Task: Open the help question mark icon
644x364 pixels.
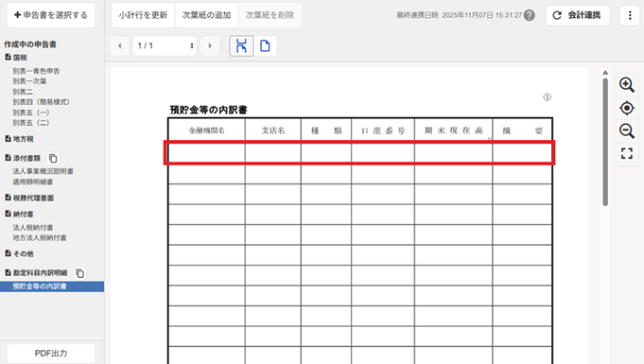Action: click(530, 15)
